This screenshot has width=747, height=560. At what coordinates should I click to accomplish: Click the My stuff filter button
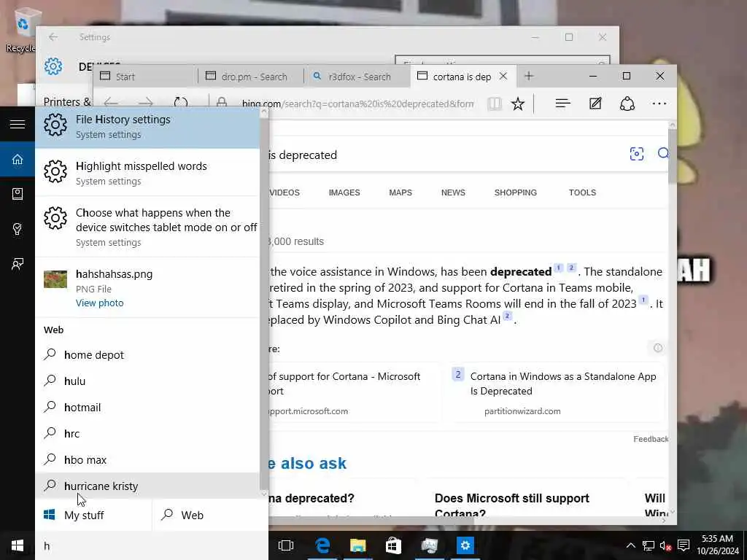[x=93, y=515]
